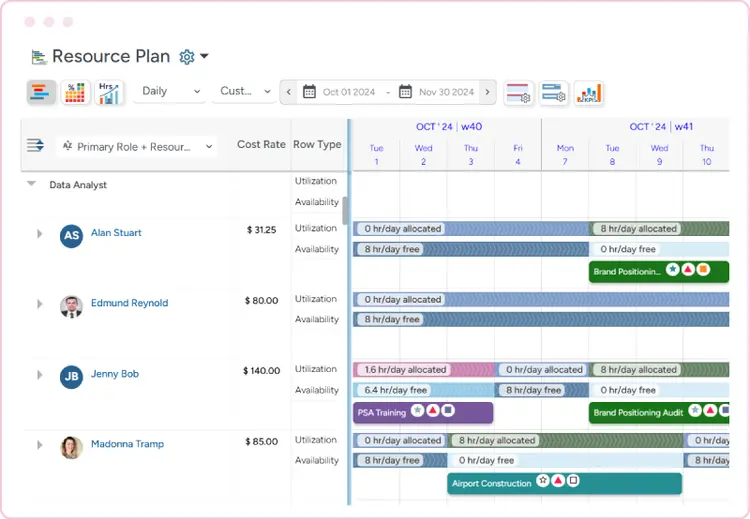This screenshot has height=519, width=750.
Task: Open the row settings icon in toolbar
Action: point(518,93)
